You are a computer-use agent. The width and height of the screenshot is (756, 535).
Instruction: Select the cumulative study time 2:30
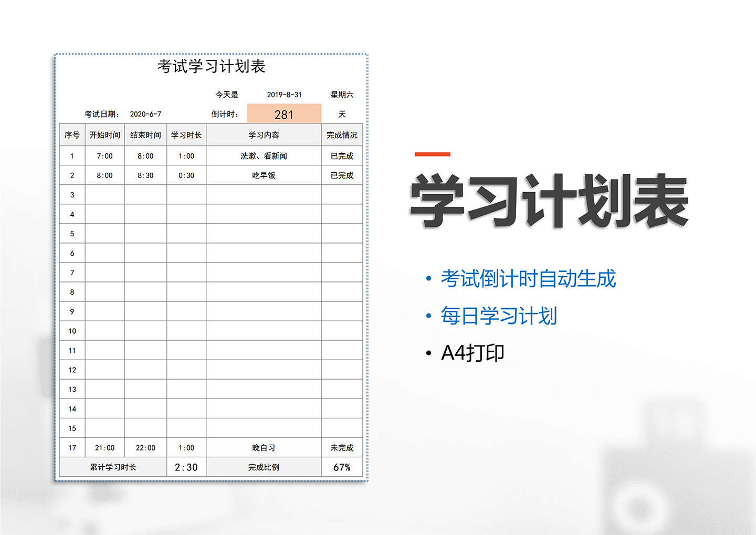pos(186,466)
